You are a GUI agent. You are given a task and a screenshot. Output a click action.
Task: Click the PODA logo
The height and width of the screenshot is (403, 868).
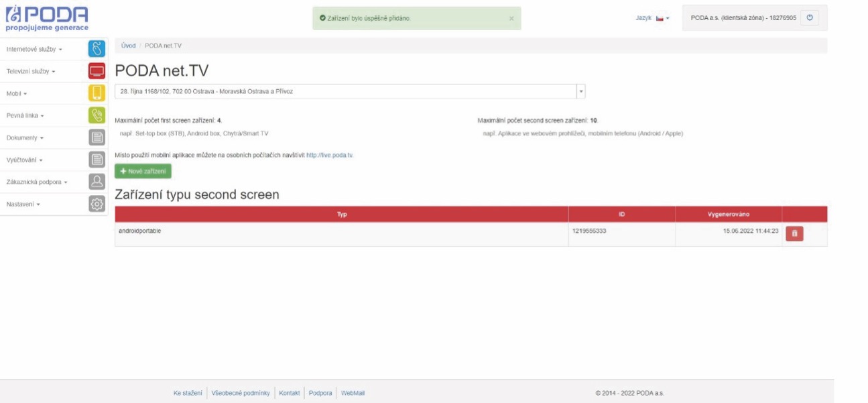pyautogui.click(x=47, y=18)
